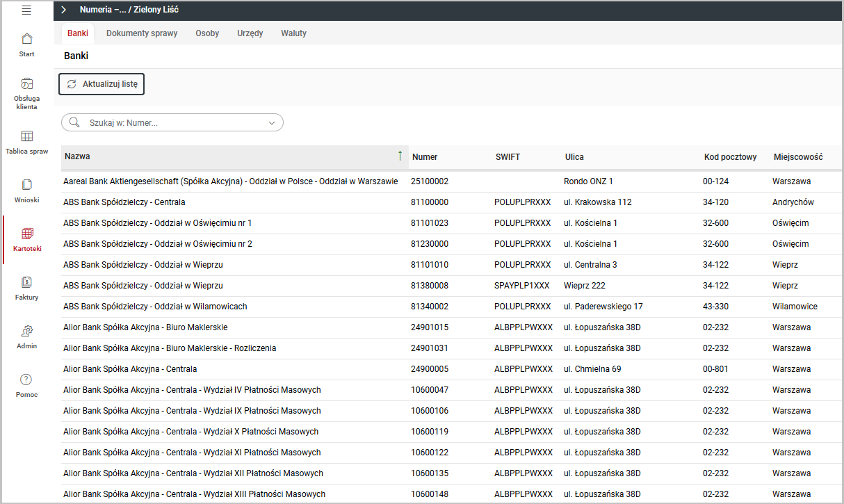This screenshot has height=504, width=844.
Task: Sort by the SWIFT column header
Action: click(x=508, y=157)
